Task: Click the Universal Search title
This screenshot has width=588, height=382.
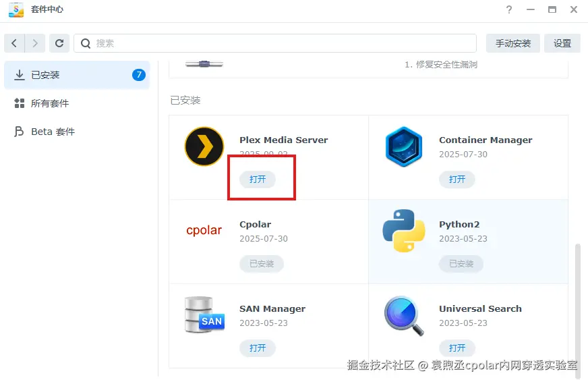Action: [x=480, y=309]
